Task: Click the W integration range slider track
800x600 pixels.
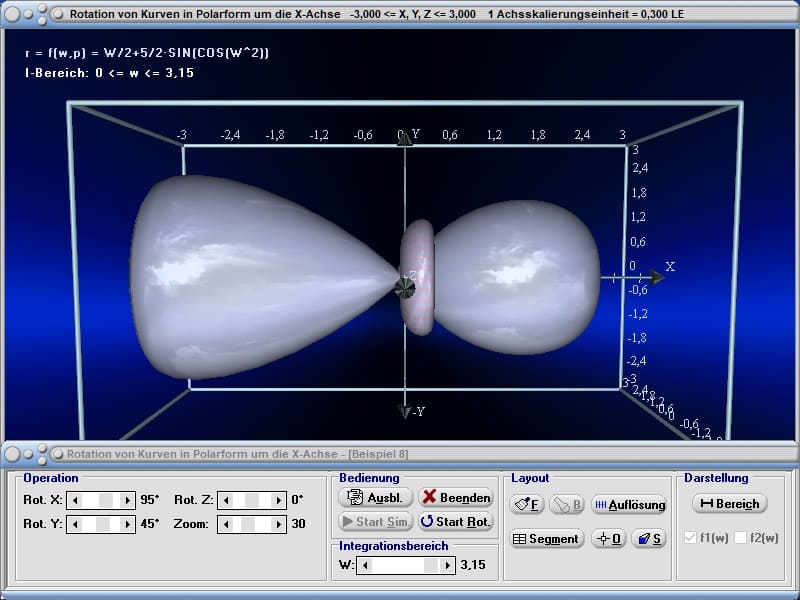Action: tap(405, 565)
